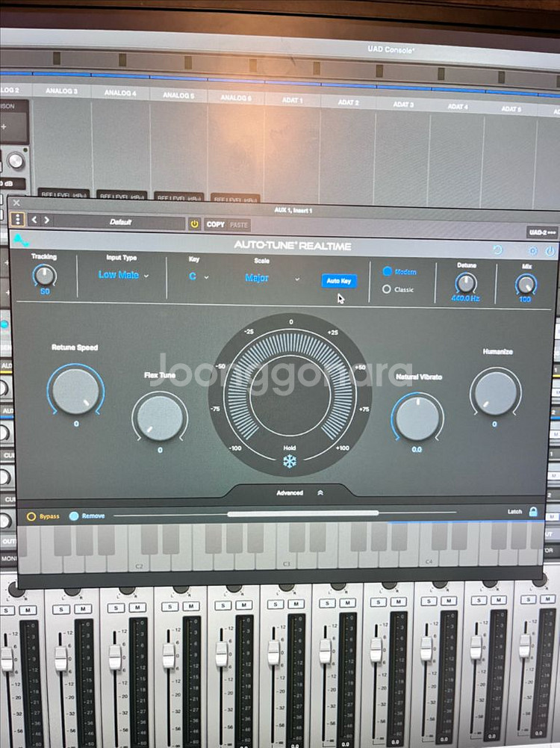The height and width of the screenshot is (748, 560).
Task: Click the AUX 1, Insert 1 window title
Action: pos(293,211)
